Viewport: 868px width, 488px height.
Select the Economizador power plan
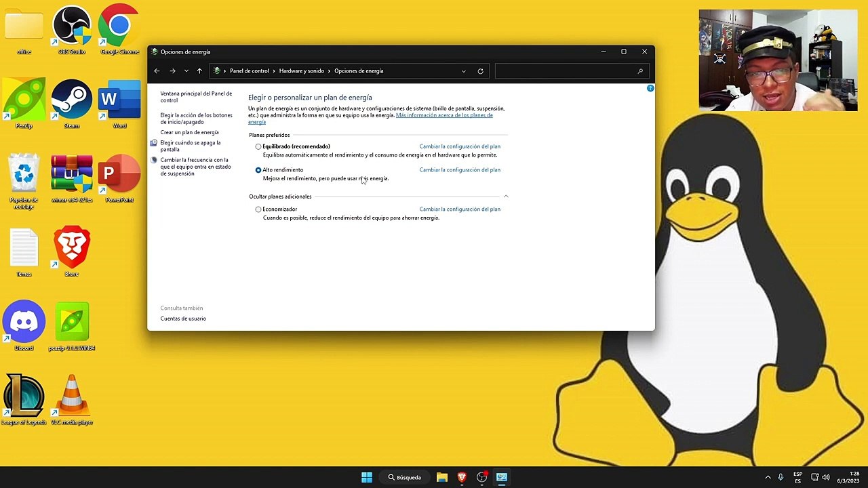click(x=258, y=209)
